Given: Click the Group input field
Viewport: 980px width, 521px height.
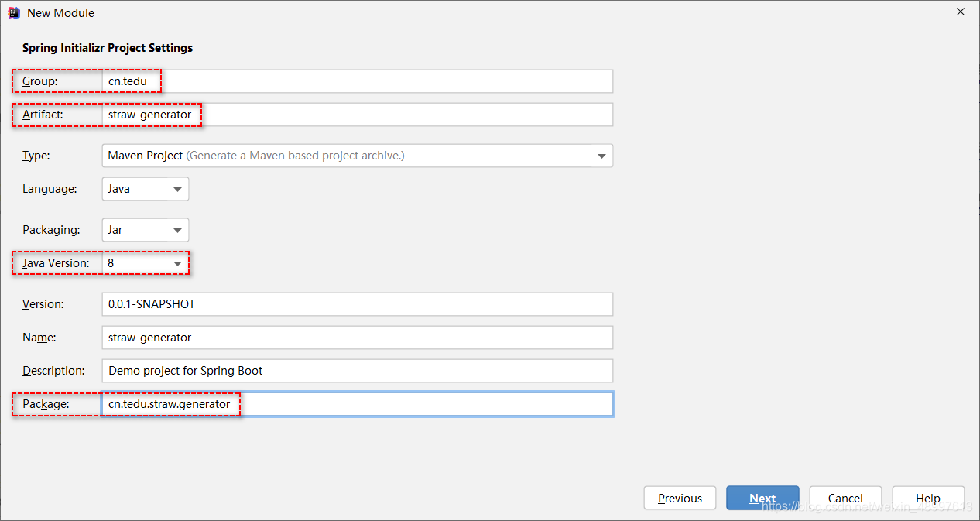Looking at the screenshot, I should tap(358, 81).
